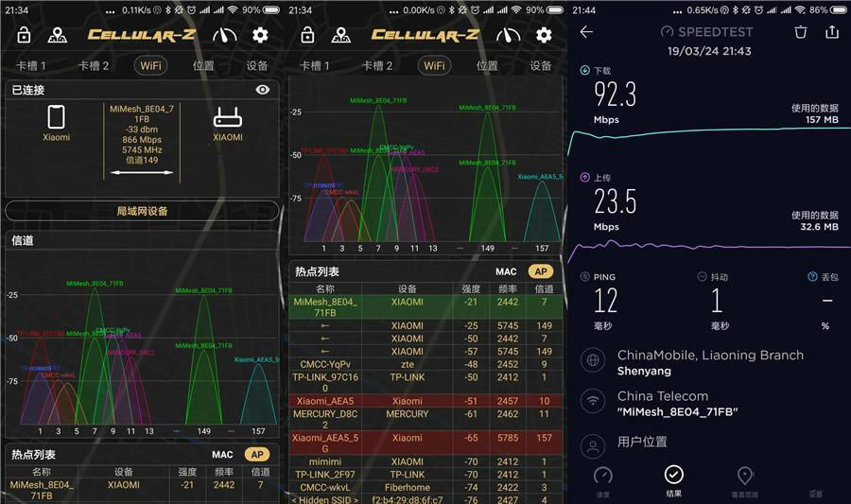Tap the 丢包 packet loss help icon
The height and width of the screenshot is (504, 851).
click(x=812, y=277)
